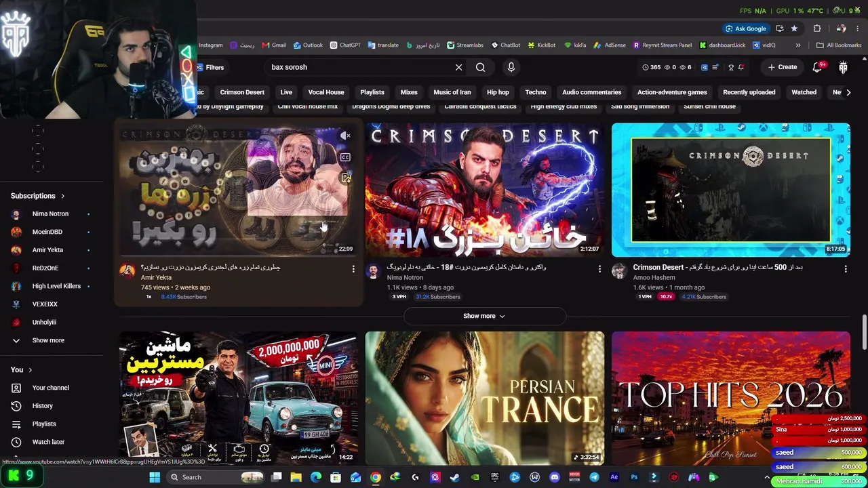Click the search magnifier button
This screenshot has width=868, height=488.
pyautogui.click(x=480, y=67)
